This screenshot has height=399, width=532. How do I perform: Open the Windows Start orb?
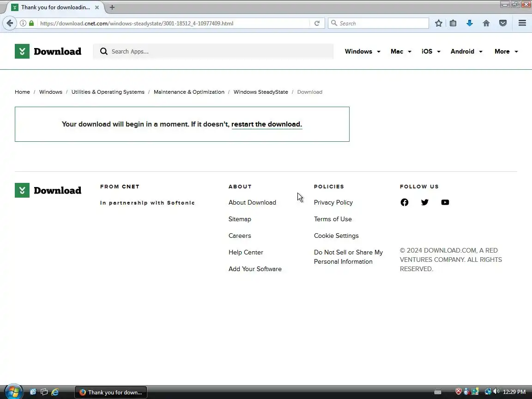[13, 392]
